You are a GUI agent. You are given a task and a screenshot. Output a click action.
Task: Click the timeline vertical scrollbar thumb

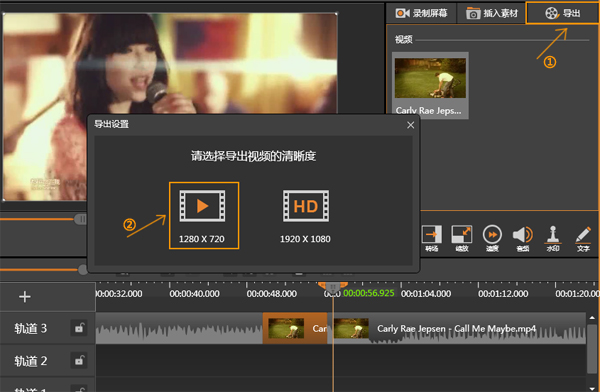pos(592,348)
